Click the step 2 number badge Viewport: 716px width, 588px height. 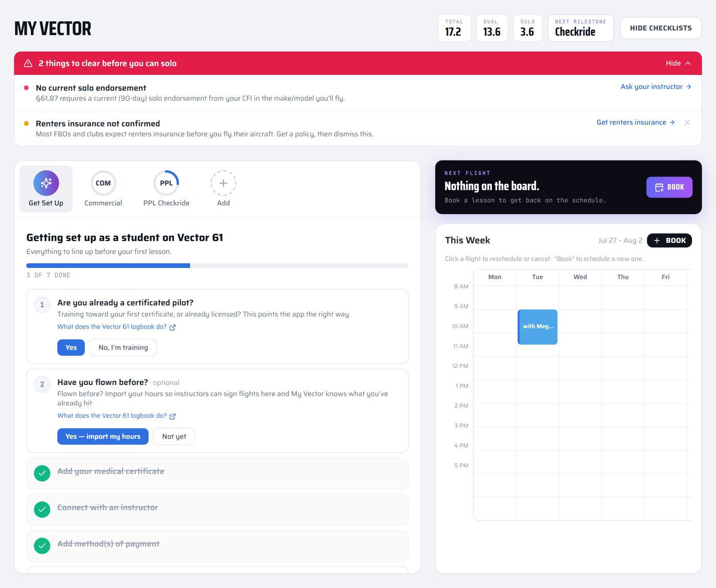[x=42, y=385]
